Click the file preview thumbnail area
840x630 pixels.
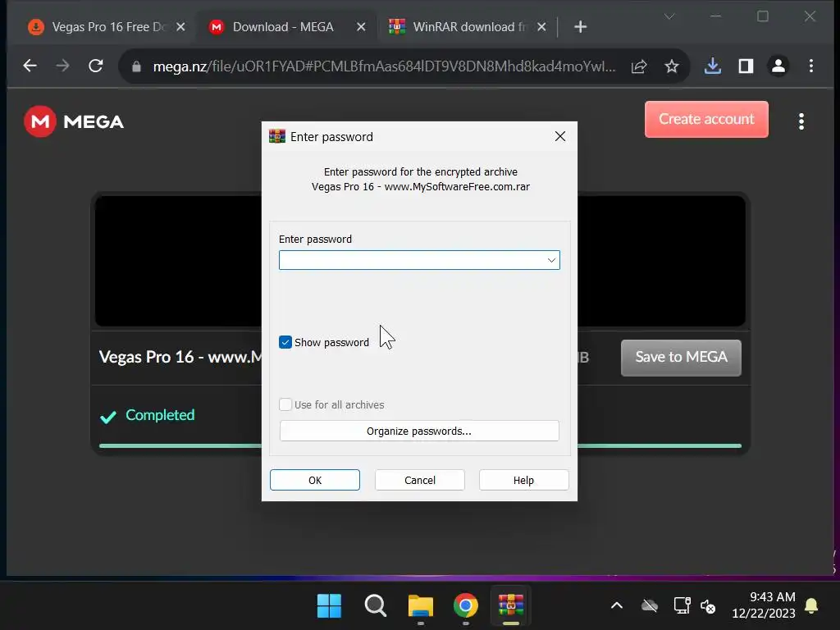pos(420,261)
